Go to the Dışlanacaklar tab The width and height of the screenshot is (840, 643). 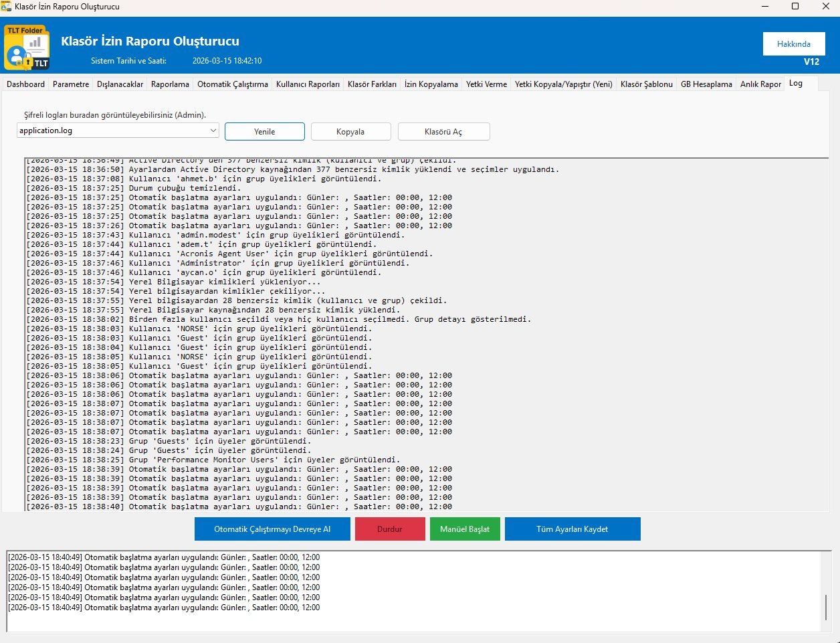coord(120,84)
